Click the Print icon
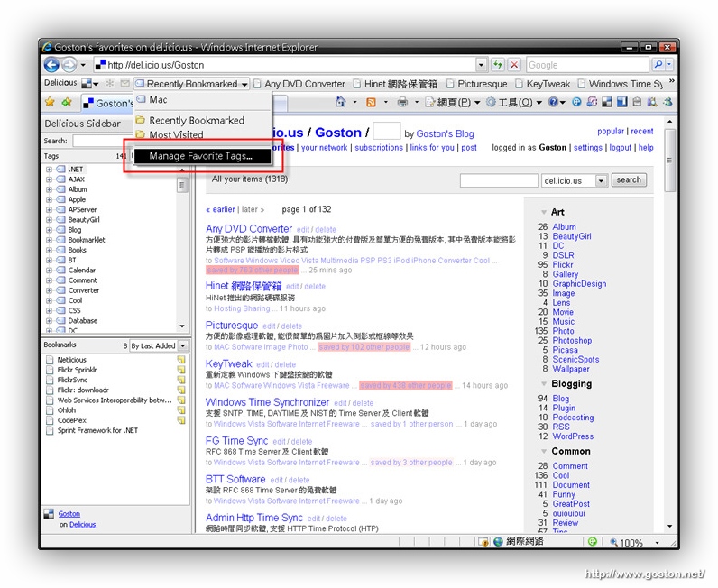This screenshot has width=718, height=588. tap(402, 102)
